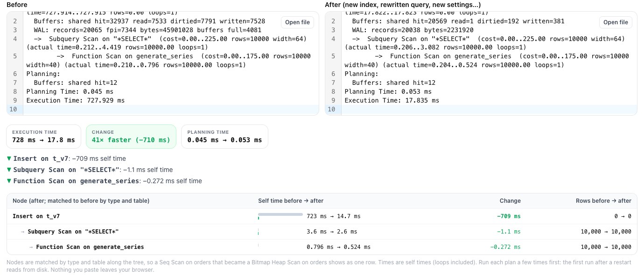Click the 'Change' column header
644x275 pixels.
[x=510, y=201]
